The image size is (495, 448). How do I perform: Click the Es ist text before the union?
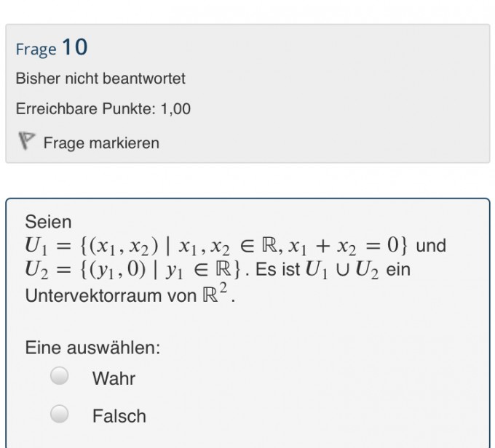277,270
